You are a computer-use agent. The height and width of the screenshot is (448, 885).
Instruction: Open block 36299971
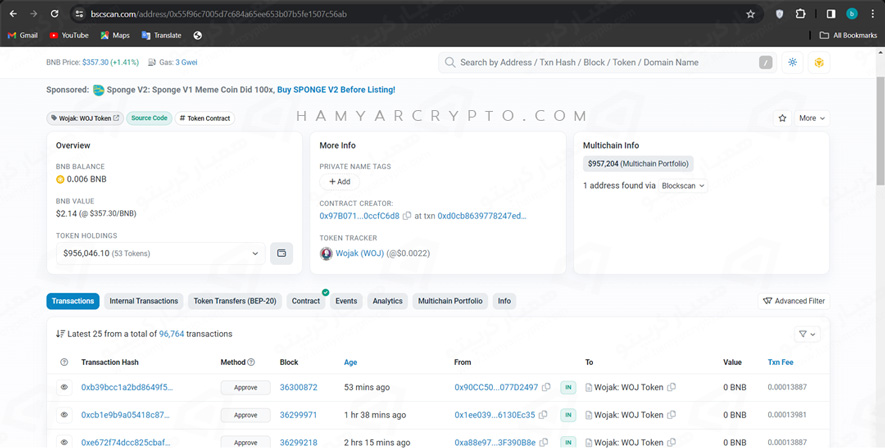coord(299,415)
